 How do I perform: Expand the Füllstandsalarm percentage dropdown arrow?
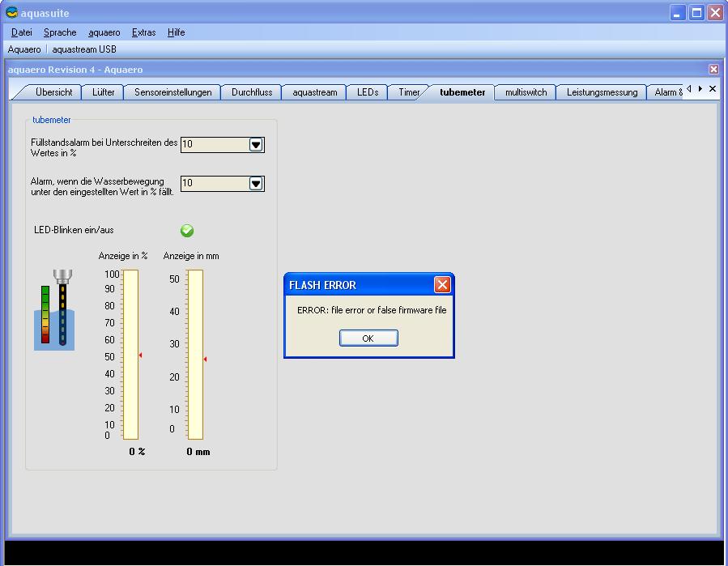pos(256,145)
